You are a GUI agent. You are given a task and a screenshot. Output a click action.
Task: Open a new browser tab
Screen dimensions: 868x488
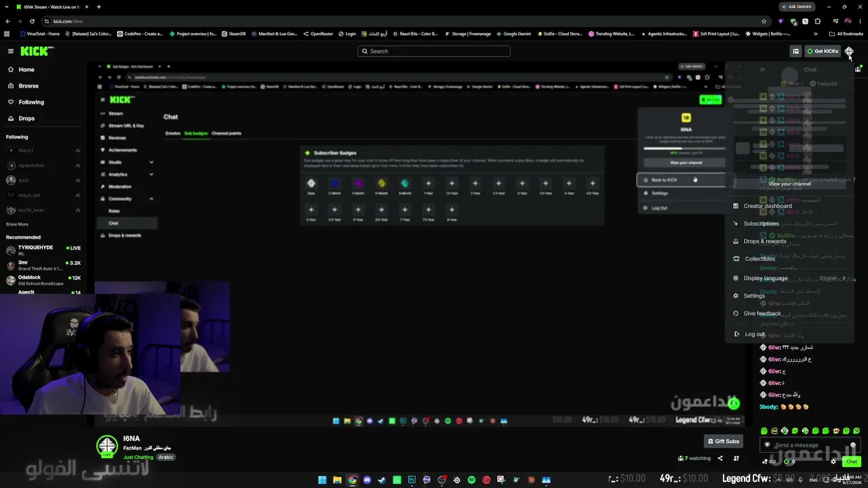98,7
